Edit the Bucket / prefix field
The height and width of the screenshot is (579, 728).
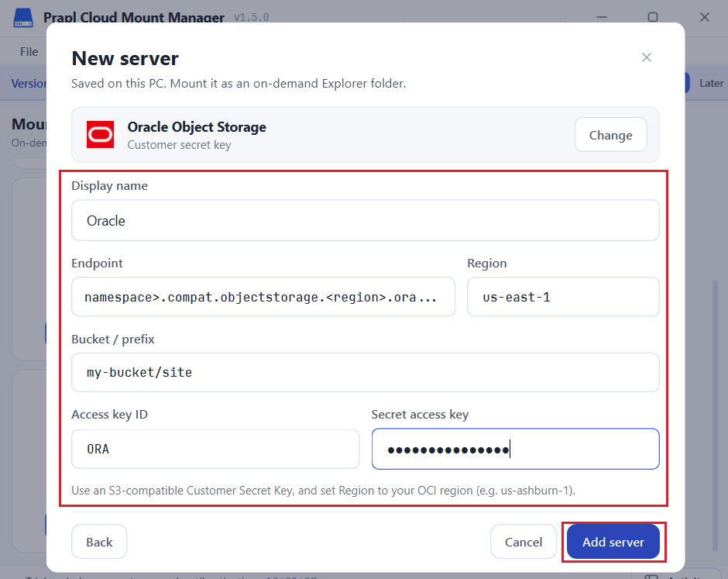click(x=366, y=372)
